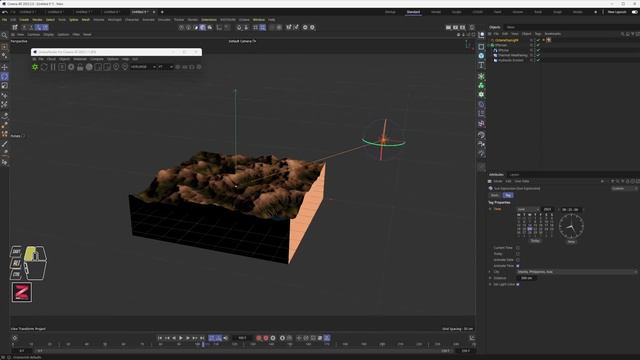Click the null object icon atop the palette
The height and width of the screenshot is (360, 640).
click(x=481, y=36)
